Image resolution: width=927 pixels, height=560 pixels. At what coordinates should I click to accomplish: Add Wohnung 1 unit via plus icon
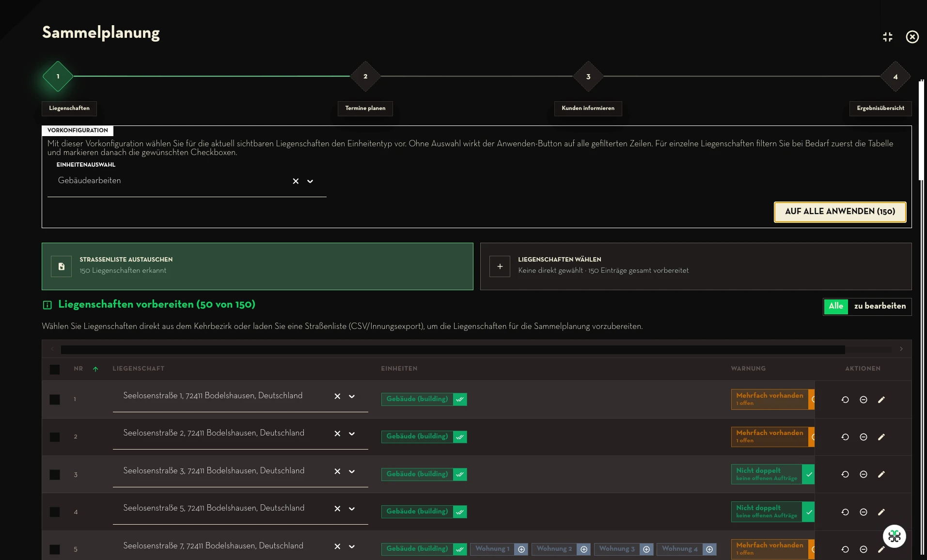click(x=521, y=549)
